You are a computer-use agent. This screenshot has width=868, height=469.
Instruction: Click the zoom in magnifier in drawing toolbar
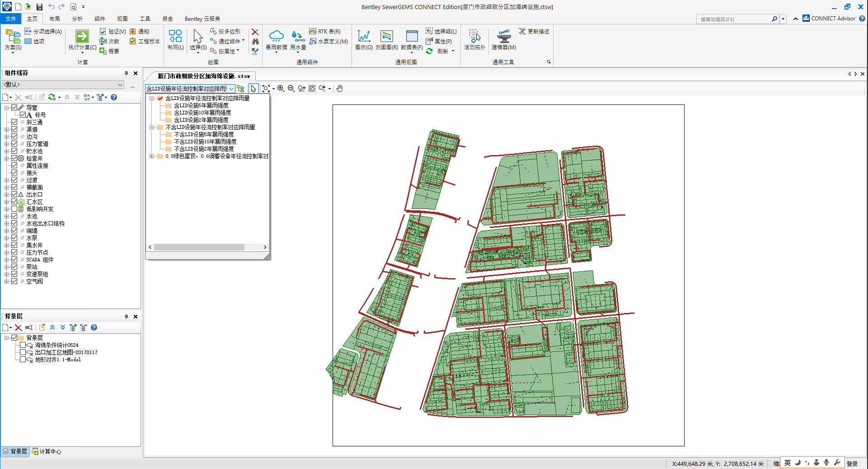281,89
